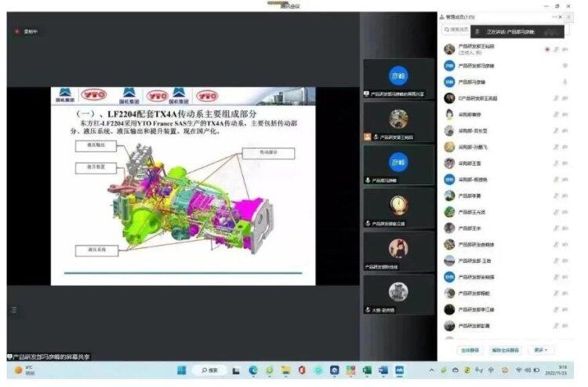
Task: Open the 更多 dropdown in member panel
Action: click(x=541, y=350)
